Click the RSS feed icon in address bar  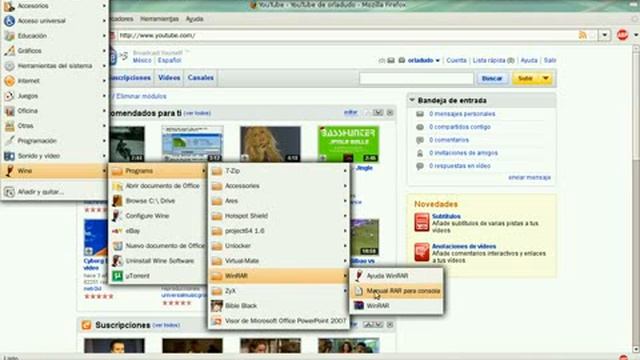point(582,36)
